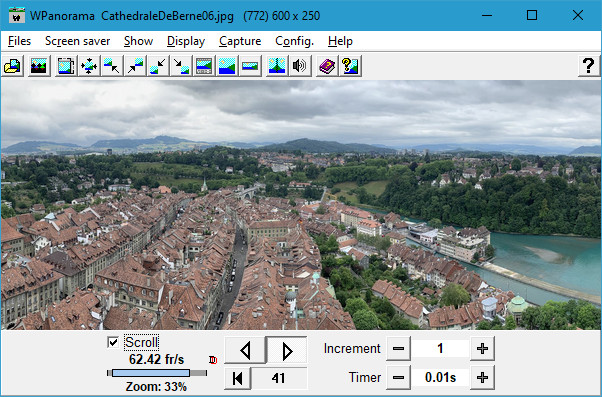
Task: Click the picture with control panel icon
Action: (x=204, y=66)
